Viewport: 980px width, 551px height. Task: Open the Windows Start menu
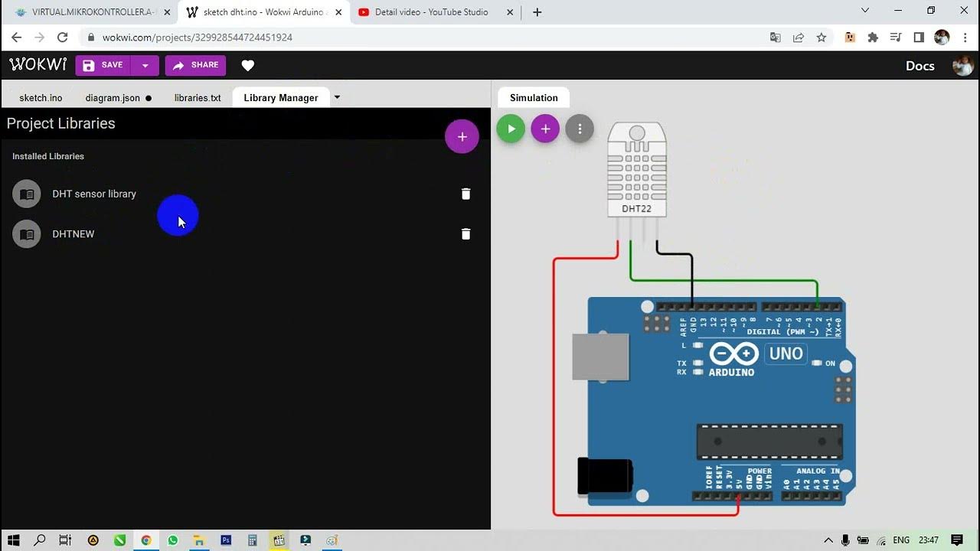pos(13,540)
